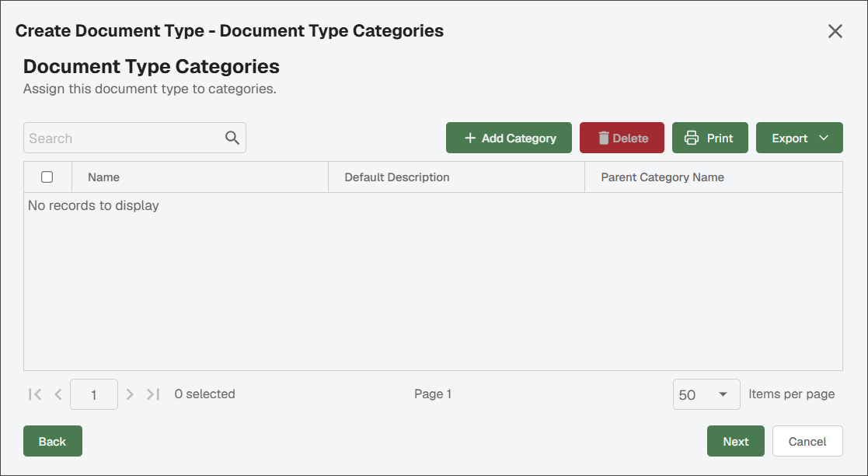Tick the select-all header checkbox
Screen dimensions: 868x476
47,177
